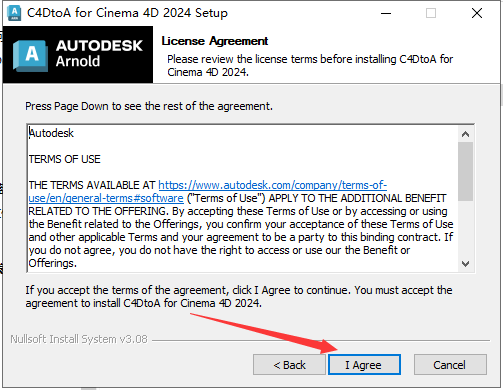Click the "C4DtoA for Cinema 4D 2024 Setup" title text
503x390 pixels.
(127, 13)
